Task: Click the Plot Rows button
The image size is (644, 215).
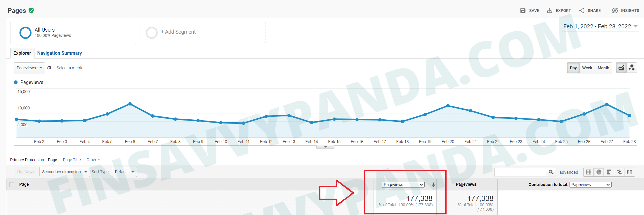Action: (x=26, y=172)
